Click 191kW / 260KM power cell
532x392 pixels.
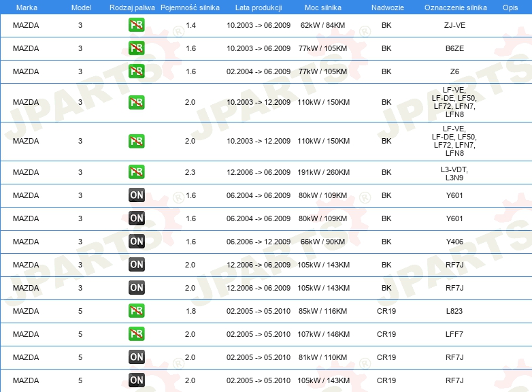point(323,172)
